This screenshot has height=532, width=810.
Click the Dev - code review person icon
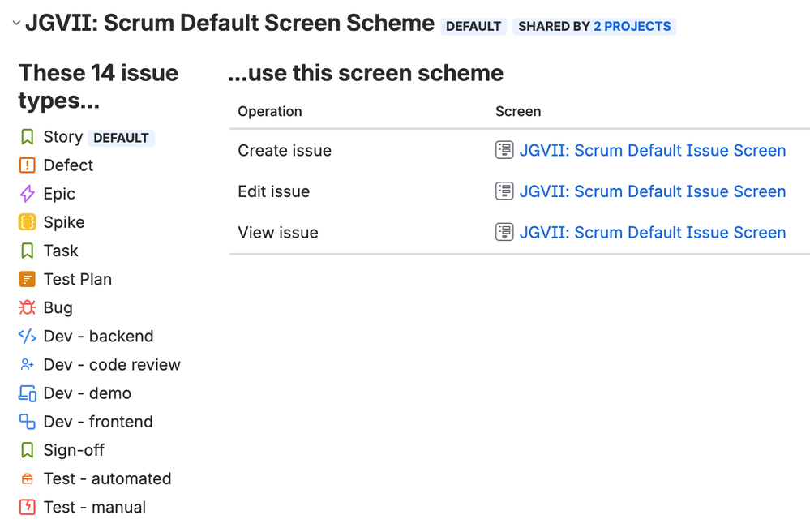[28, 365]
